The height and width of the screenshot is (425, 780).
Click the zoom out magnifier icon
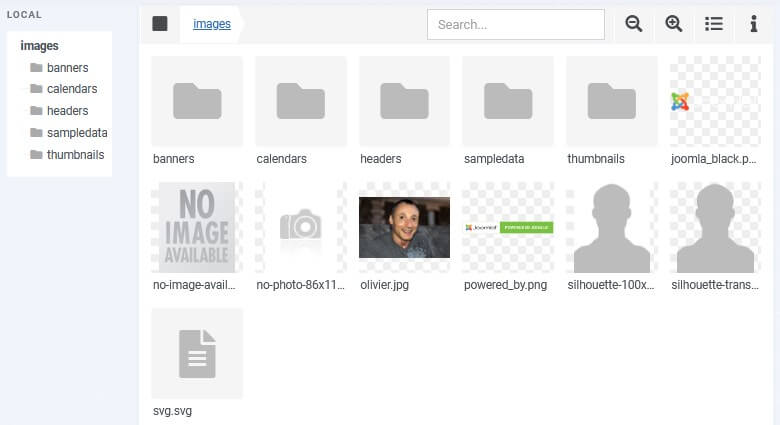(x=633, y=24)
